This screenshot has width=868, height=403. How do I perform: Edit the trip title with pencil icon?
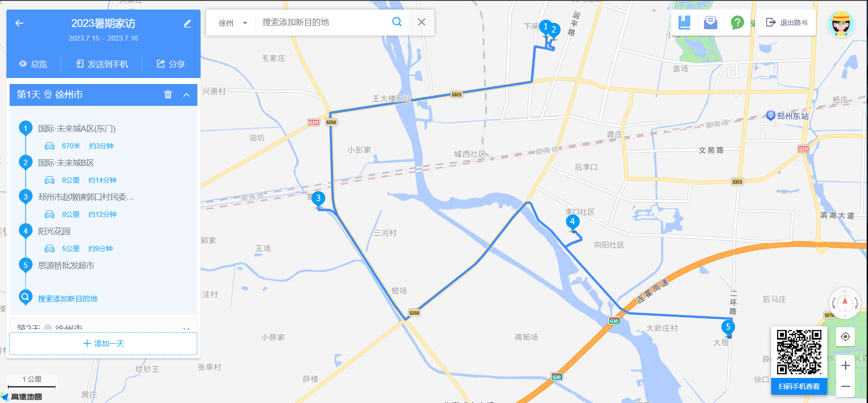(x=187, y=23)
